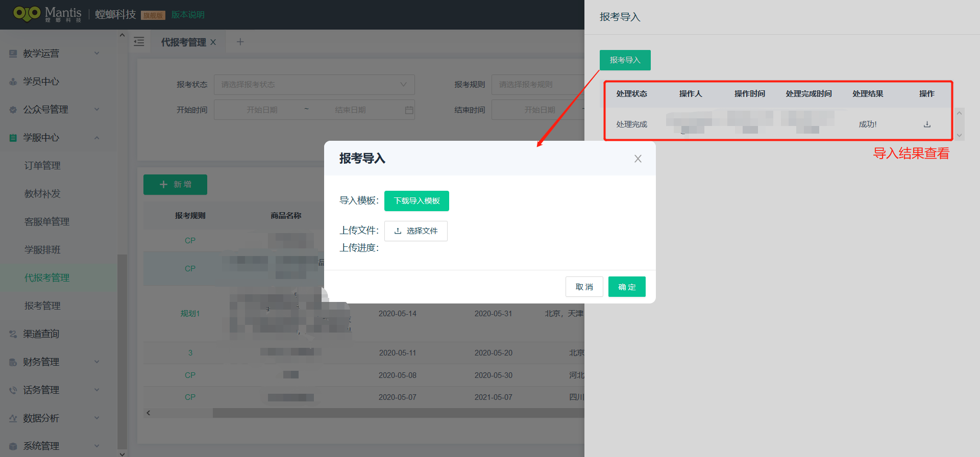Open 报考管理 in sidebar

pos(42,306)
